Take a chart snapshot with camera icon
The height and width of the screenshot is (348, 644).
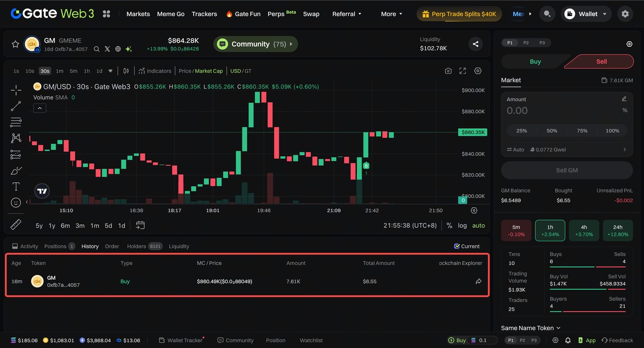(448, 71)
